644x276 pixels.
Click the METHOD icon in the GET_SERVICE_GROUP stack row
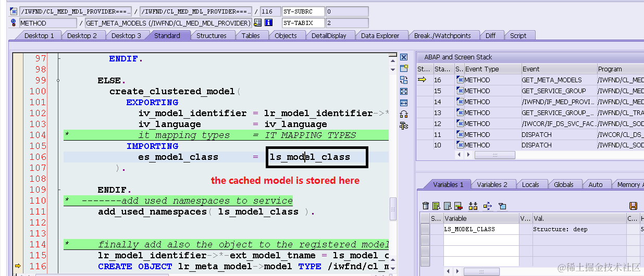pos(460,91)
